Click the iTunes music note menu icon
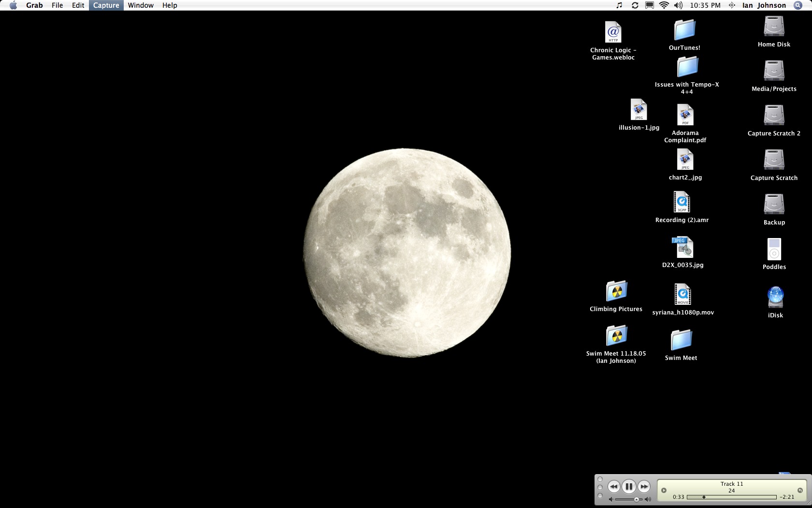 pyautogui.click(x=620, y=5)
